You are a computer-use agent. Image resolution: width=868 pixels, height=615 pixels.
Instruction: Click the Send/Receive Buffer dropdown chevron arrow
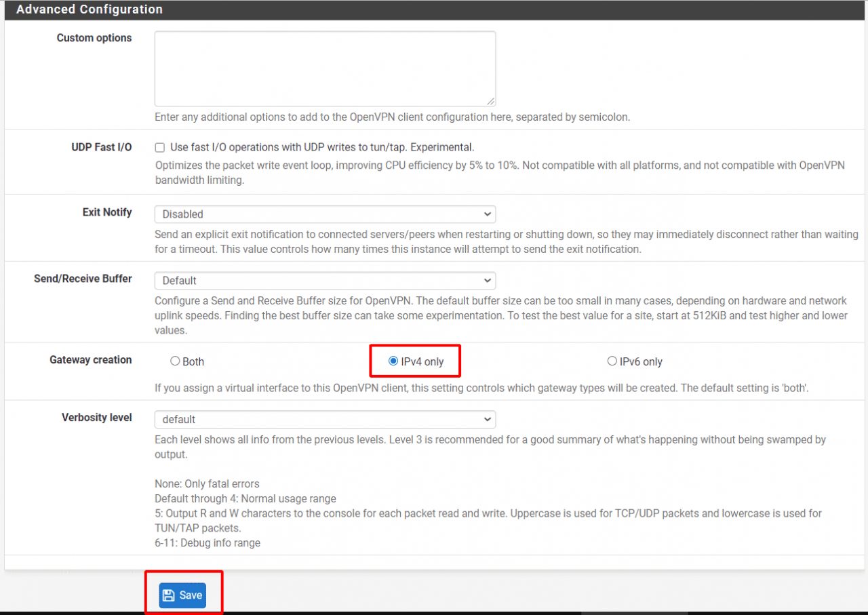tap(487, 281)
